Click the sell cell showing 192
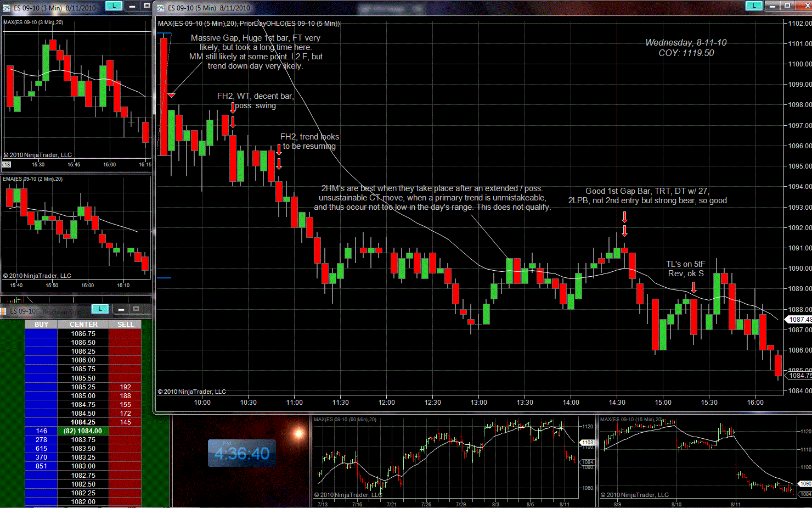The width and height of the screenshot is (812, 508). pos(125,387)
